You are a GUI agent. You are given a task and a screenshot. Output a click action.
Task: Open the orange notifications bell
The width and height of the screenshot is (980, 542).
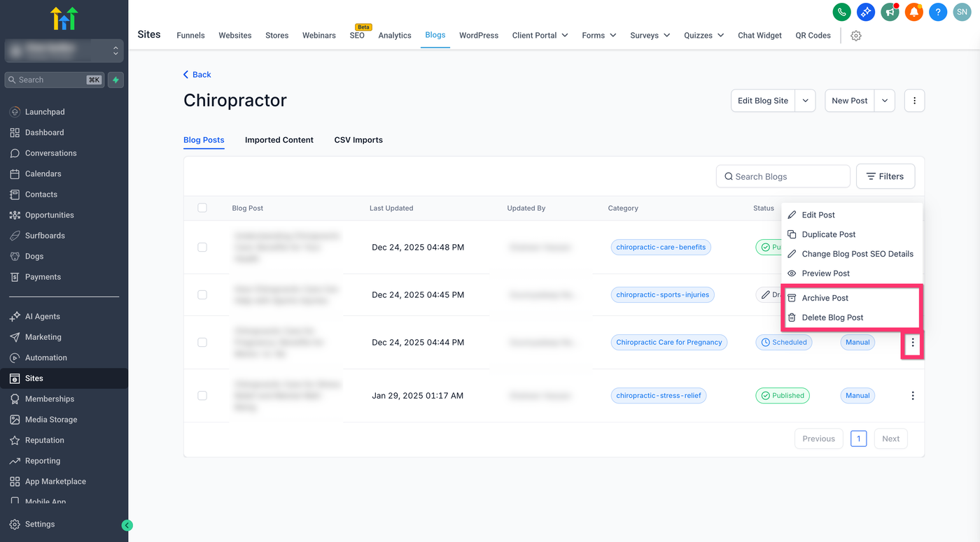click(914, 12)
